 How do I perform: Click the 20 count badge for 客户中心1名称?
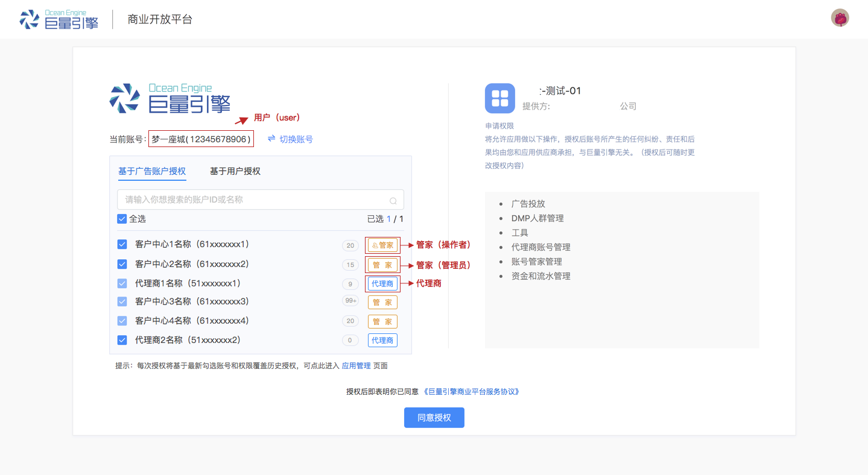coord(350,245)
